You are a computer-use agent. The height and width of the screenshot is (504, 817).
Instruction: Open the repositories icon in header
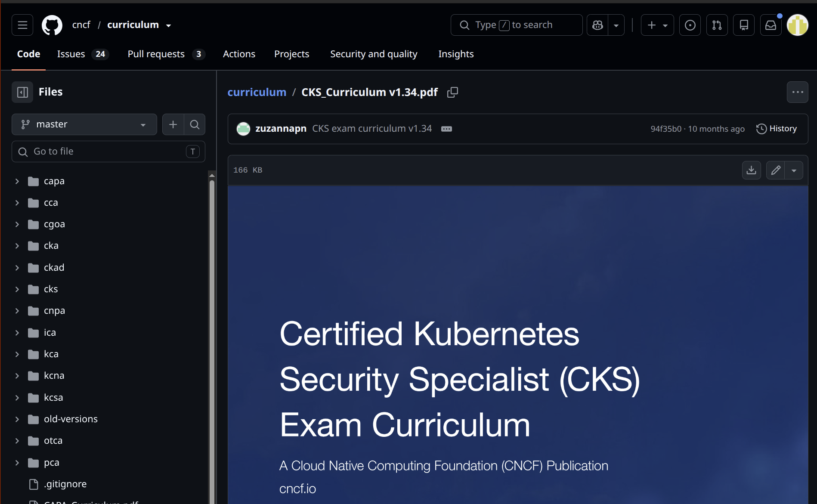(744, 25)
